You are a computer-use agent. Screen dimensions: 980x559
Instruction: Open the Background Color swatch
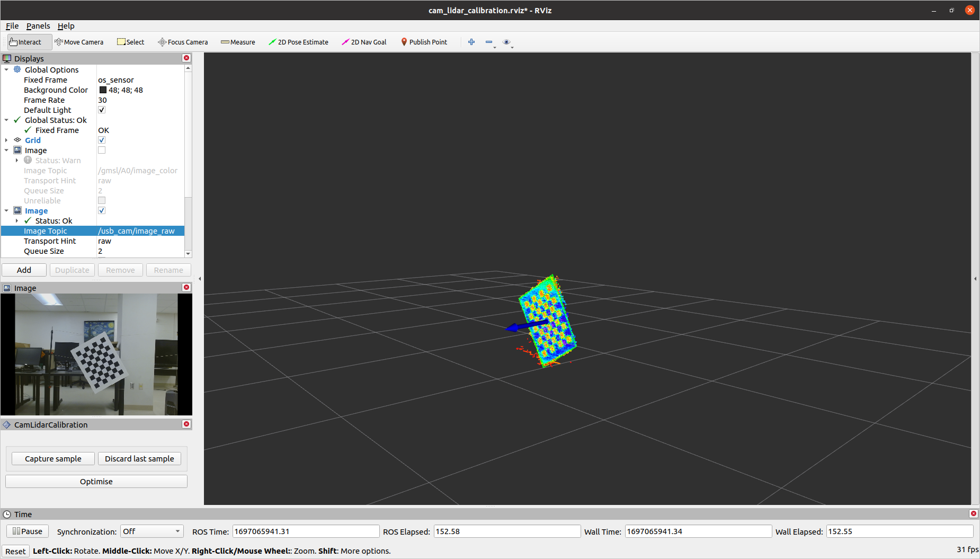click(x=103, y=90)
